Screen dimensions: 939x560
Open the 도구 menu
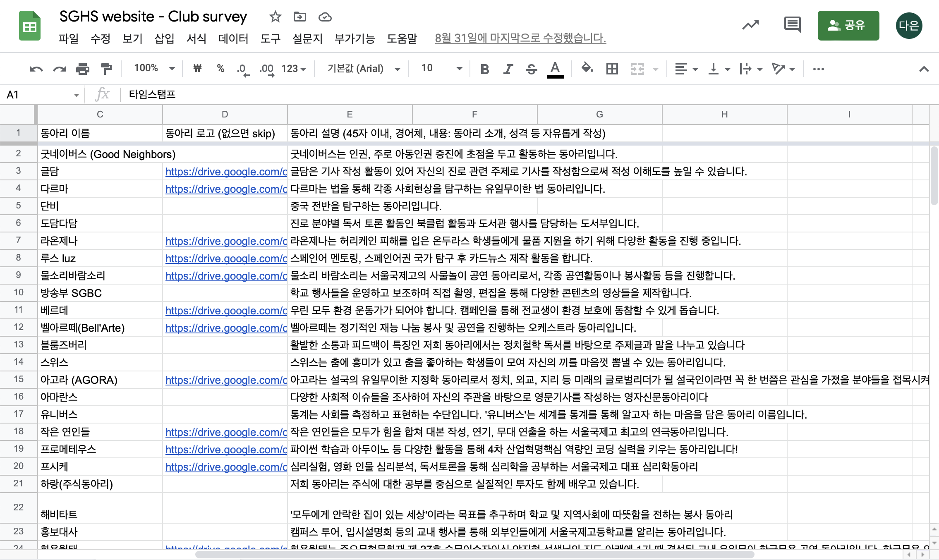(x=271, y=38)
